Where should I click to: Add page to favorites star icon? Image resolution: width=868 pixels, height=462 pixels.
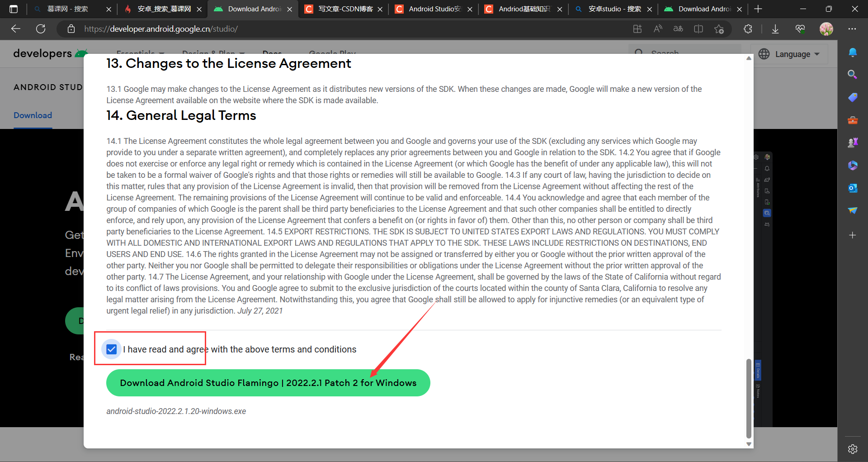tap(719, 29)
